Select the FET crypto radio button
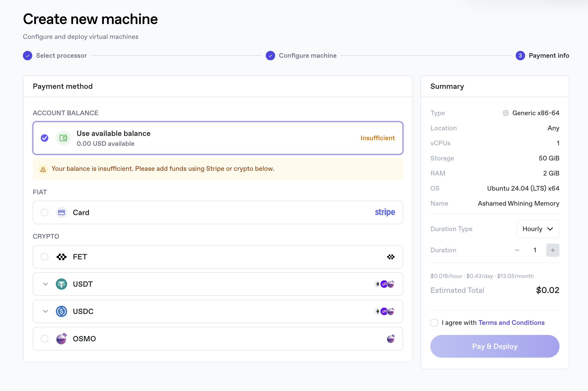 click(45, 257)
